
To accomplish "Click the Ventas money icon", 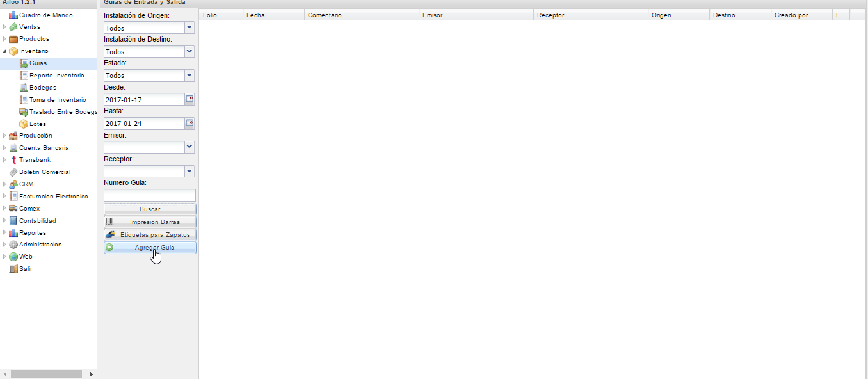I will point(13,27).
